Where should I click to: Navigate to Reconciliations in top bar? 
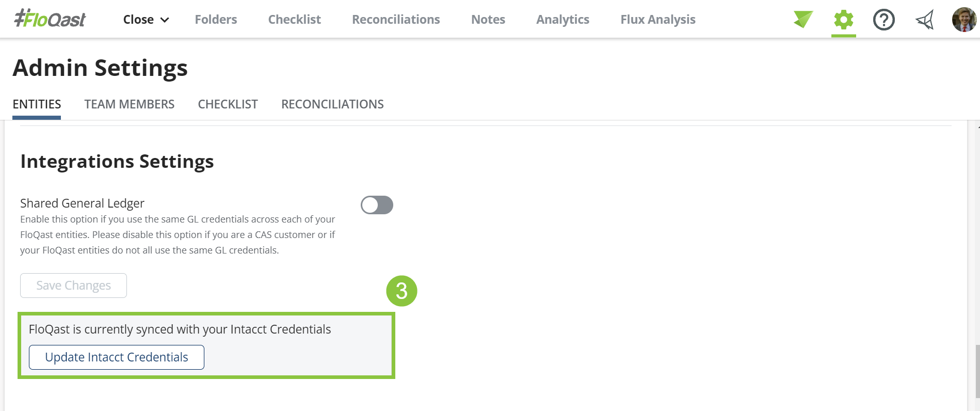(396, 20)
